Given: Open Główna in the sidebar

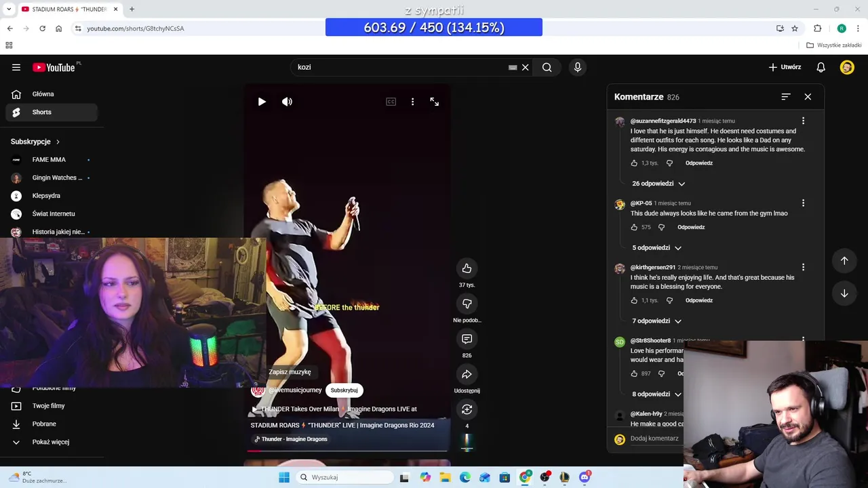Looking at the screenshot, I should (52, 94).
